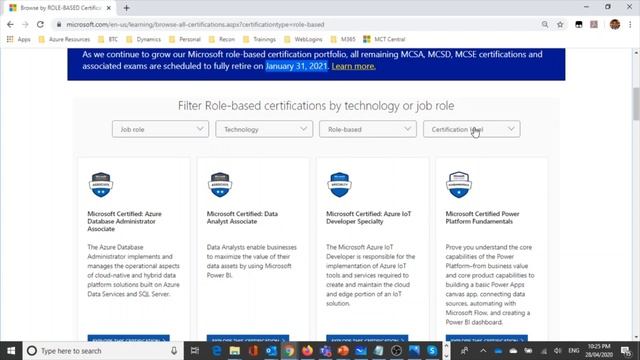Screen dimensions: 640x360
Task: Open the Trainings bookmark folder
Action: [x=260, y=39]
